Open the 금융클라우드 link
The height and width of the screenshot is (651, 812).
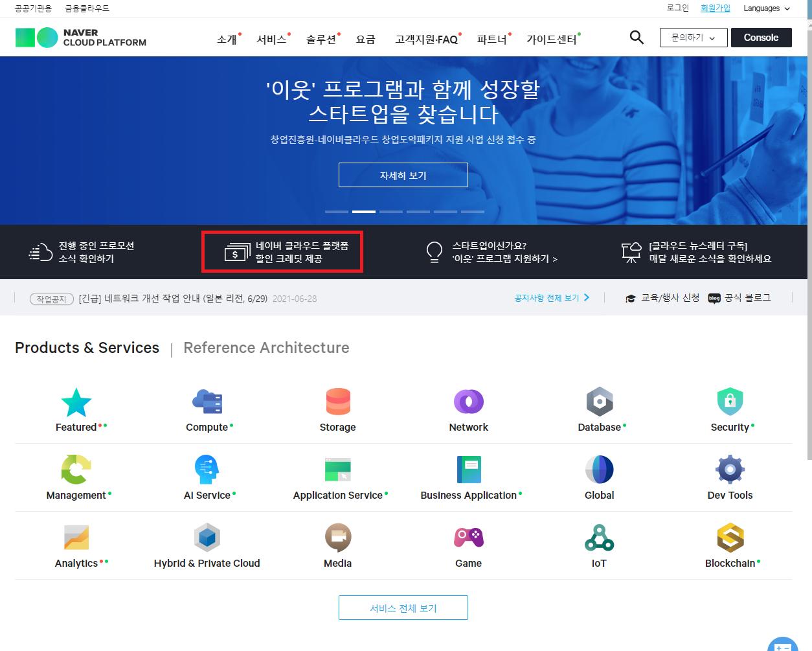pyautogui.click(x=87, y=8)
